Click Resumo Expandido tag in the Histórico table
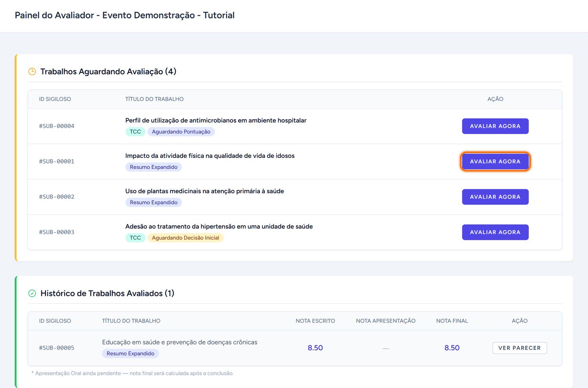The height and width of the screenshot is (388, 588). point(131,354)
